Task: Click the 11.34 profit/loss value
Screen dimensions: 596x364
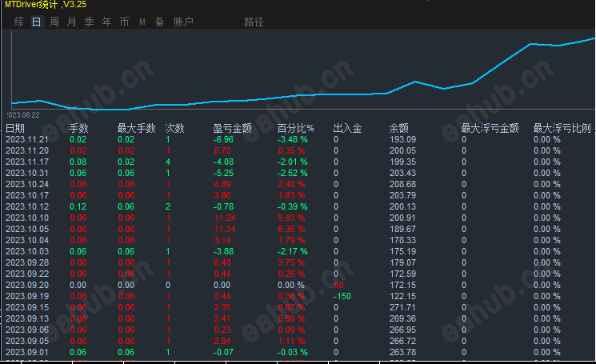Action: tap(225, 229)
